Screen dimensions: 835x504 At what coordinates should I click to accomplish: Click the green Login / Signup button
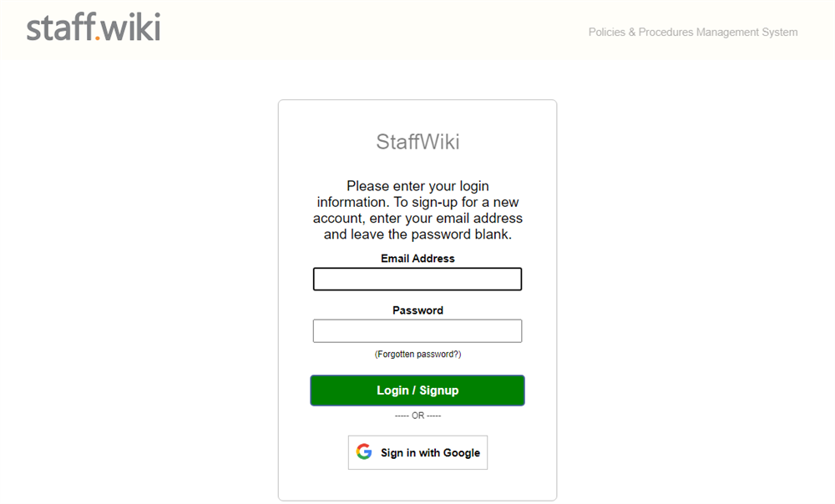(x=417, y=391)
